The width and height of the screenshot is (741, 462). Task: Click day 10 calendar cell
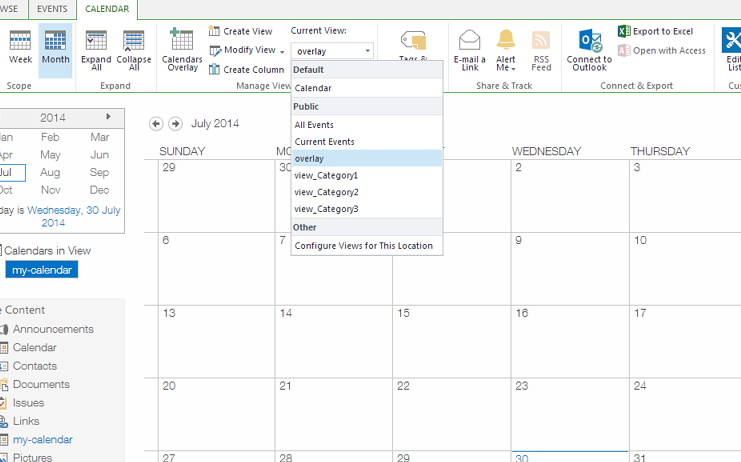(x=685, y=269)
